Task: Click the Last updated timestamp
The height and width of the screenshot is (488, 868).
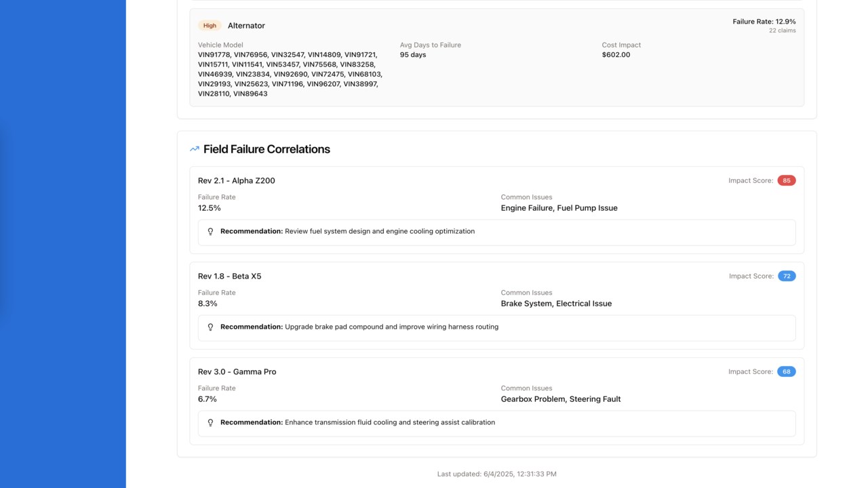Action: [496, 474]
